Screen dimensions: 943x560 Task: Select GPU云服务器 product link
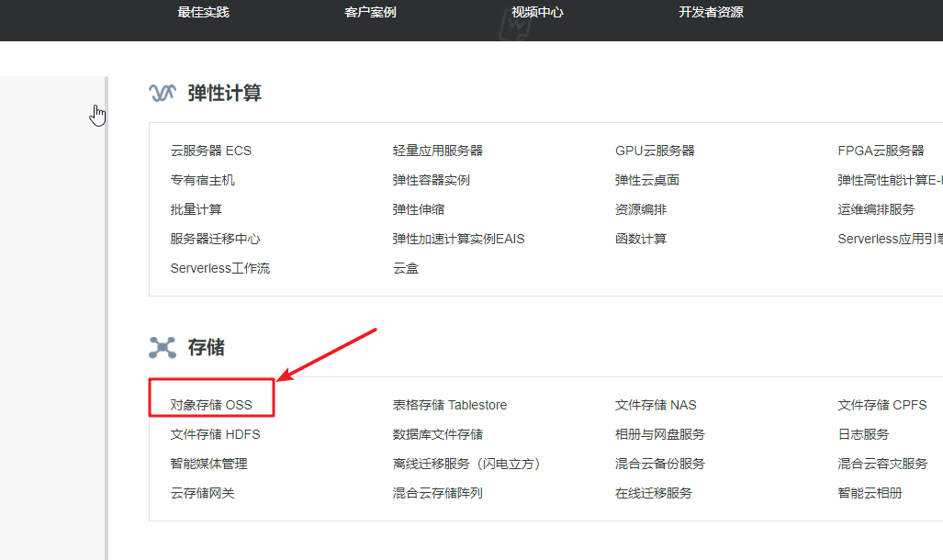pos(655,151)
